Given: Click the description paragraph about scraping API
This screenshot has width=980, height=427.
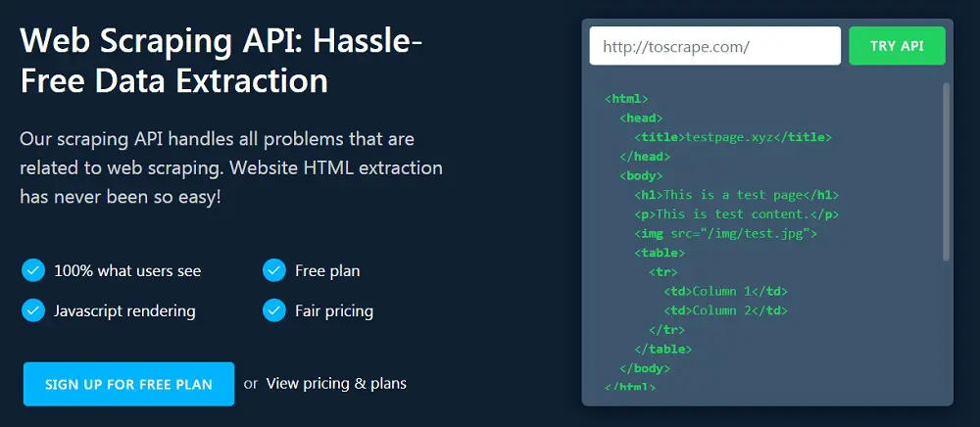Looking at the screenshot, I should 231,167.
